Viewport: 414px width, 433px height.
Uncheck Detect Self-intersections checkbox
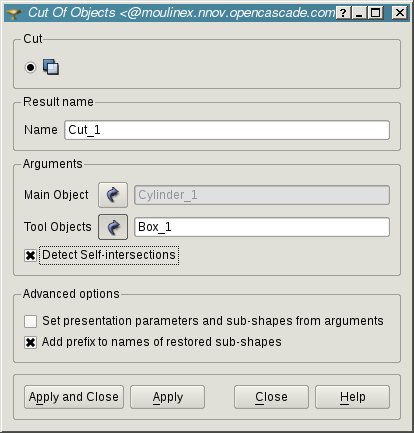coord(30,256)
